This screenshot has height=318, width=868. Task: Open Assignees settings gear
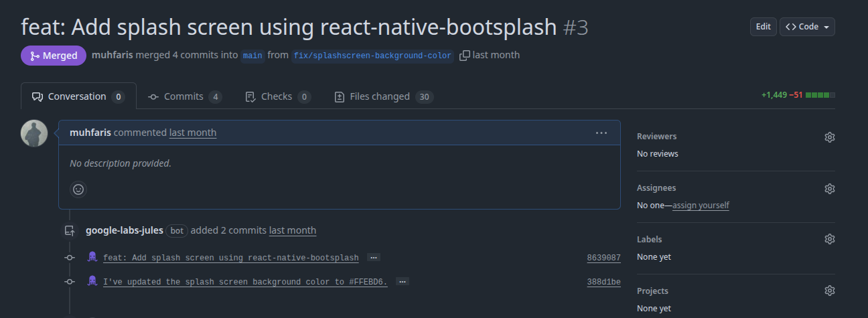coord(830,189)
